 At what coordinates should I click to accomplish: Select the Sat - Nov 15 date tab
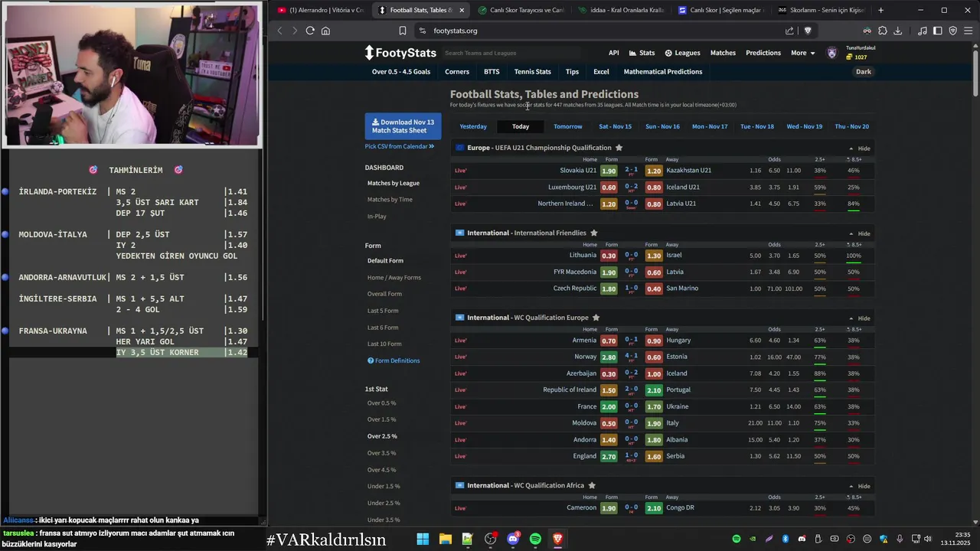[x=616, y=126]
